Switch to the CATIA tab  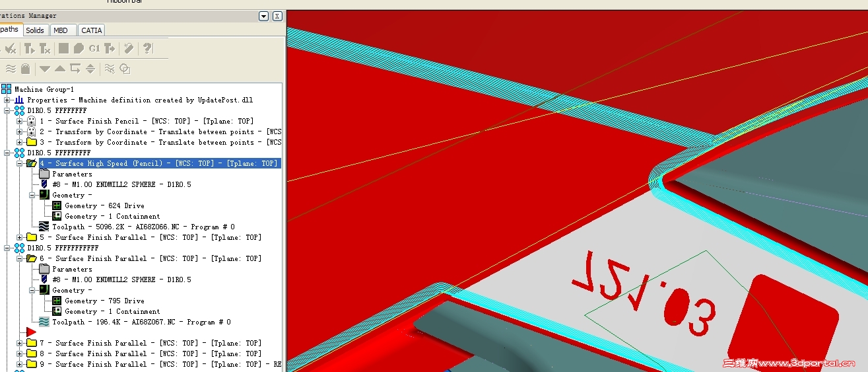(92, 30)
